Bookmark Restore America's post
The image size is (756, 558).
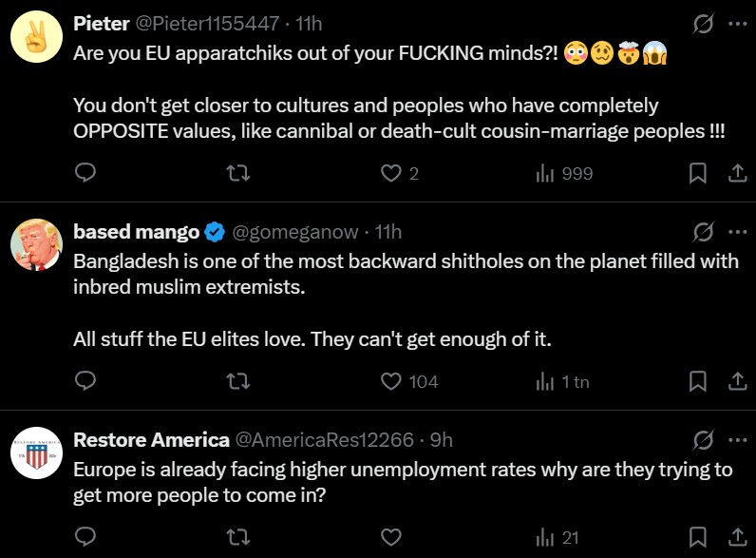pos(697,537)
